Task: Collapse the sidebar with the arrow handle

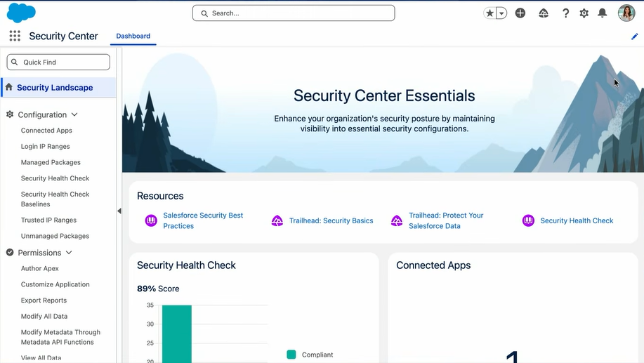Action: point(119,211)
